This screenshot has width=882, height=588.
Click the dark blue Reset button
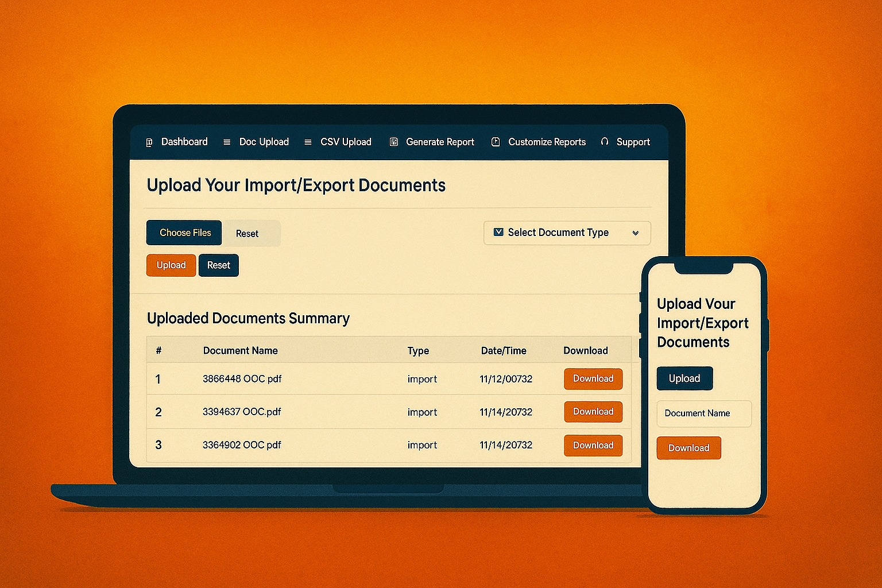pyautogui.click(x=218, y=265)
